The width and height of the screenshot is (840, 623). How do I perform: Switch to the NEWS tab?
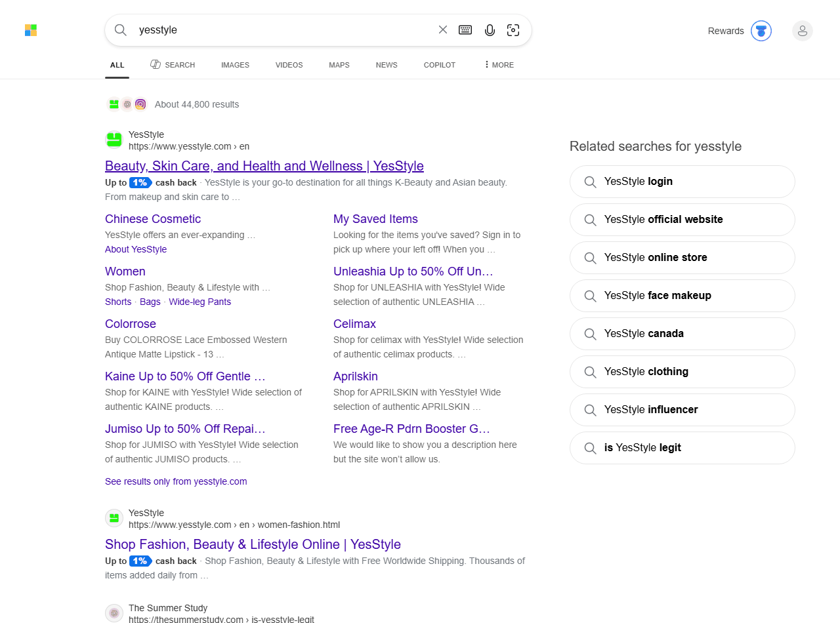click(x=387, y=65)
